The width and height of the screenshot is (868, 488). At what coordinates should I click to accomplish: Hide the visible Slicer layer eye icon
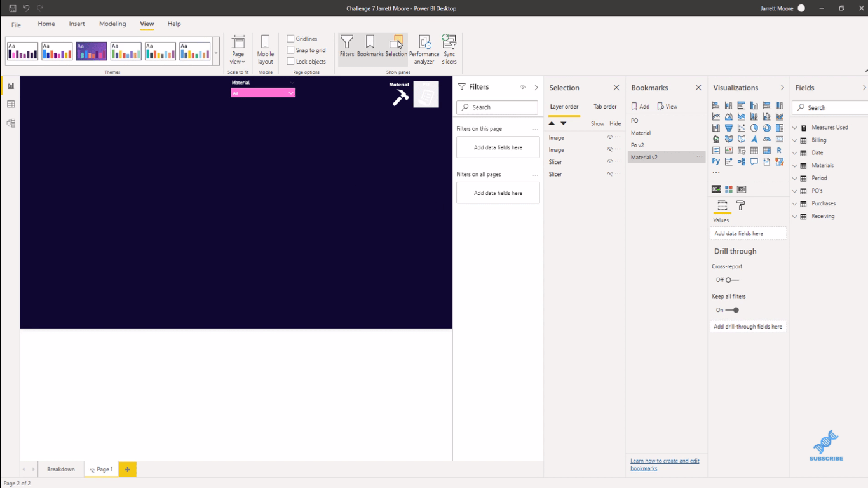[x=609, y=161]
